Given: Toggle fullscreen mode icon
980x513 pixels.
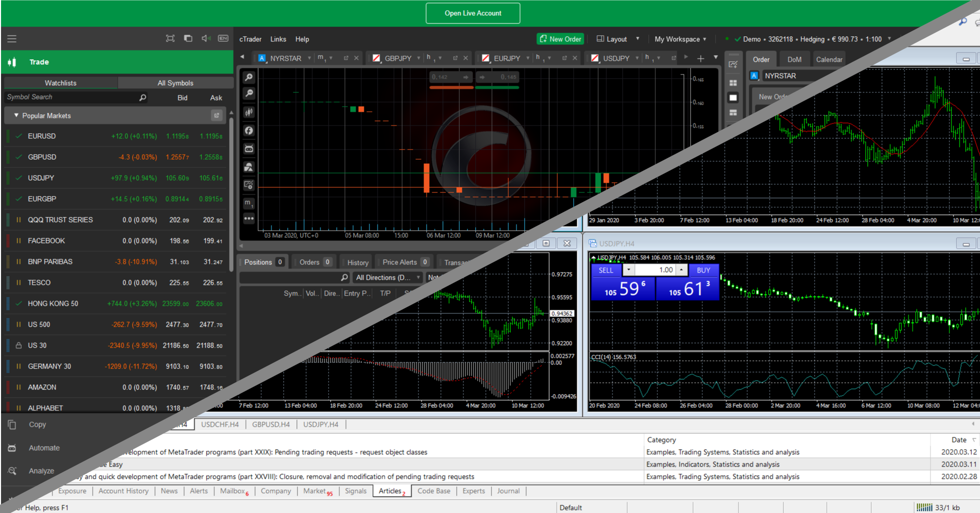Looking at the screenshot, I should [x=170, y=38].
